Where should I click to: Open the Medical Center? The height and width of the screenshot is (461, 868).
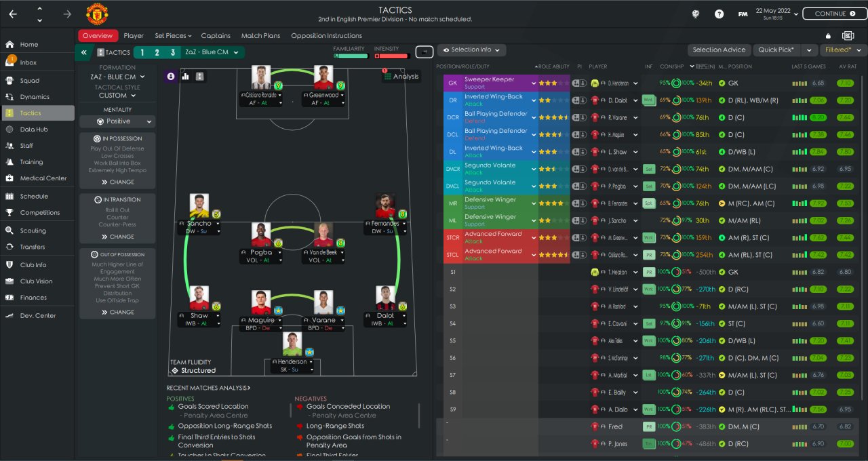[37, 178]
